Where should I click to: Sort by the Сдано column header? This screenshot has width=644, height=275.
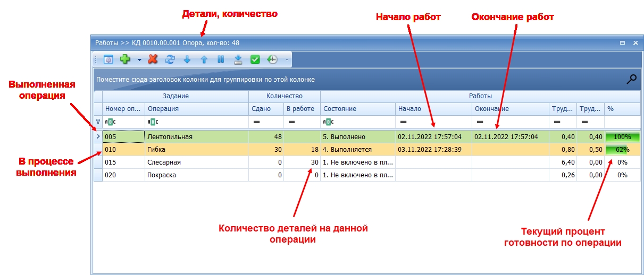(266, 109)
